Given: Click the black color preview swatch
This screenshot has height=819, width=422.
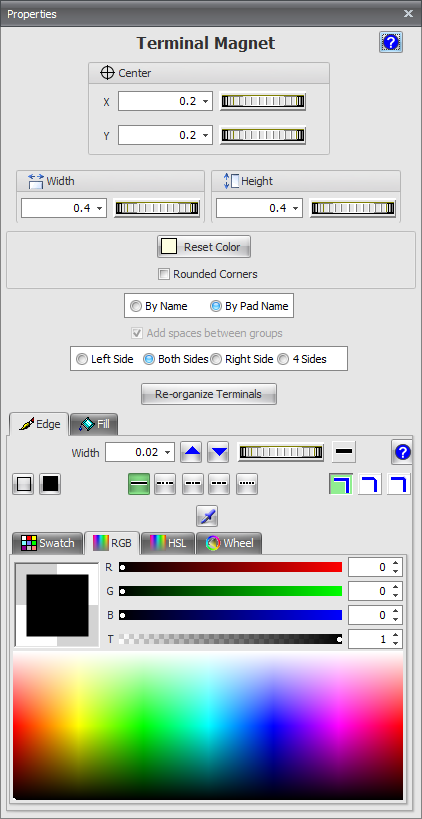Looking at the screenshot, I should pos(57,605).
